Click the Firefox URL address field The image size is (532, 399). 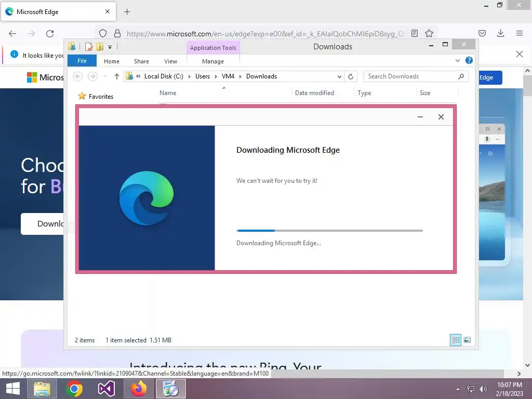pos(264,34)
